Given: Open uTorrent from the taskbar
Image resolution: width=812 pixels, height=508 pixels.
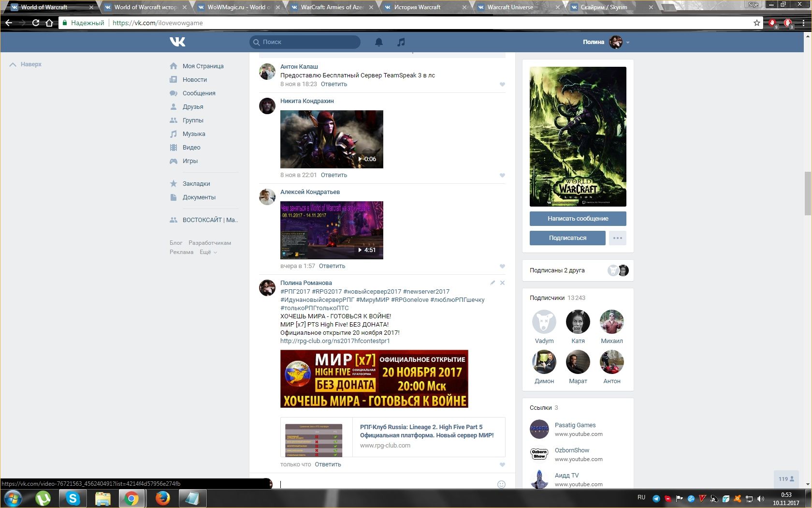Looking at the screenshot, I should [43, 498].
